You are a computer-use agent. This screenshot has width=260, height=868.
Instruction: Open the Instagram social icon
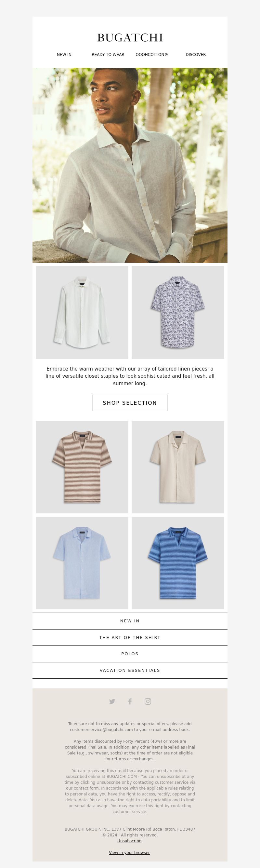148,701
